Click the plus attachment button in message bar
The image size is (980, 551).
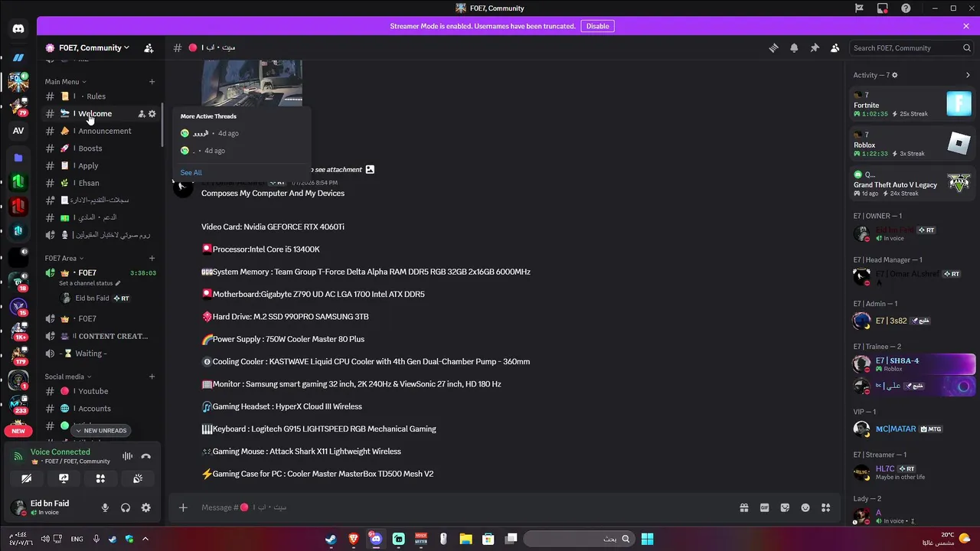pyautogui.click(x=183, y=507)
